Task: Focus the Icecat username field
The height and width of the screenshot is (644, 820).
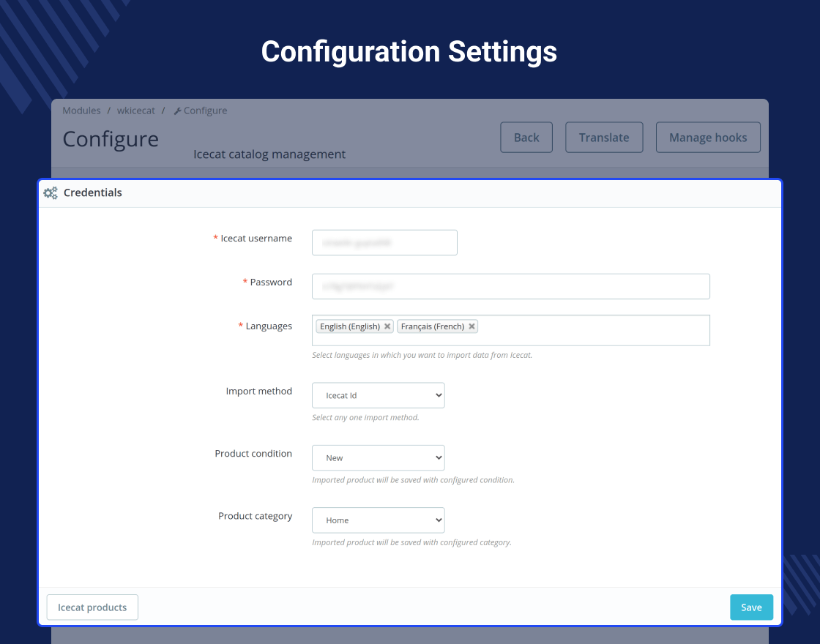Action: (x=384, y=242)
